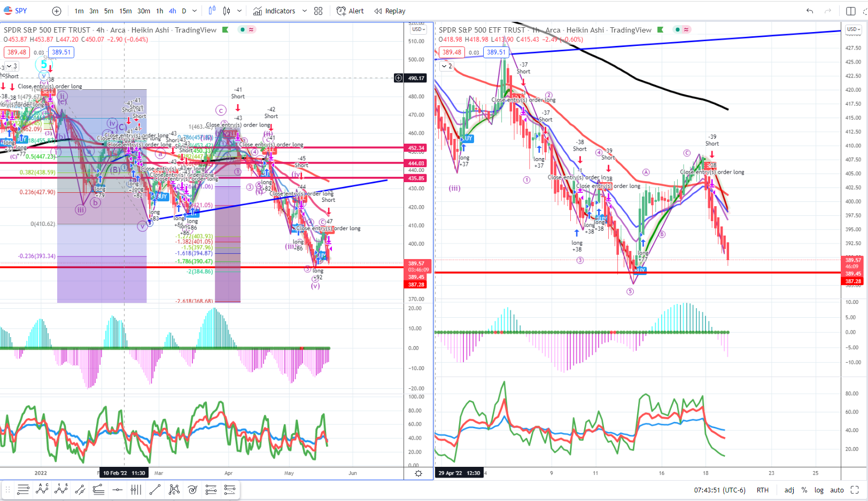868x501 pixels.
Task: Select the 5m timeframe
Action: pyautogui.click(x=109, y=11)
